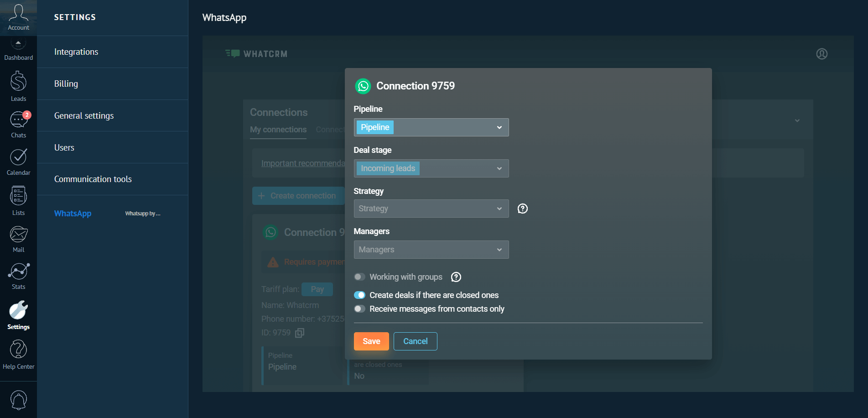This screenshot has width=868, height=418.
Task: Click the help icon beside Working with groups
Action: [x=456, y=277]
